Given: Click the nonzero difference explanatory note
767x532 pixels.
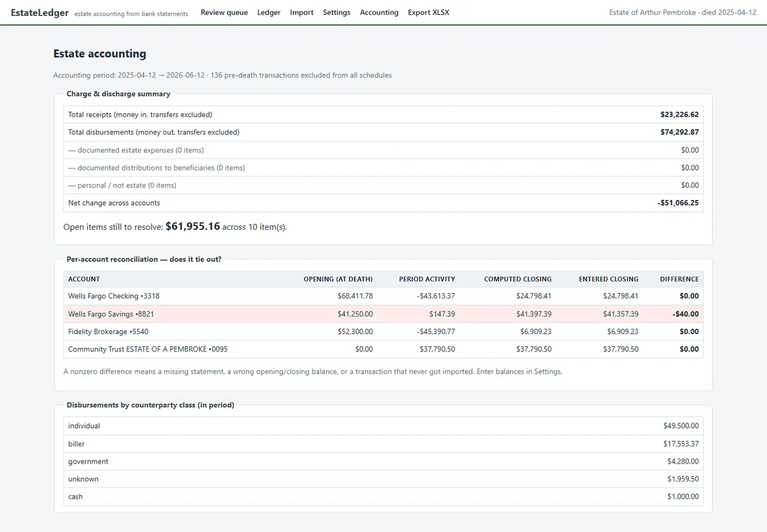Looking at the screenshot, I should pyautogui.click(x=313, y=371).
